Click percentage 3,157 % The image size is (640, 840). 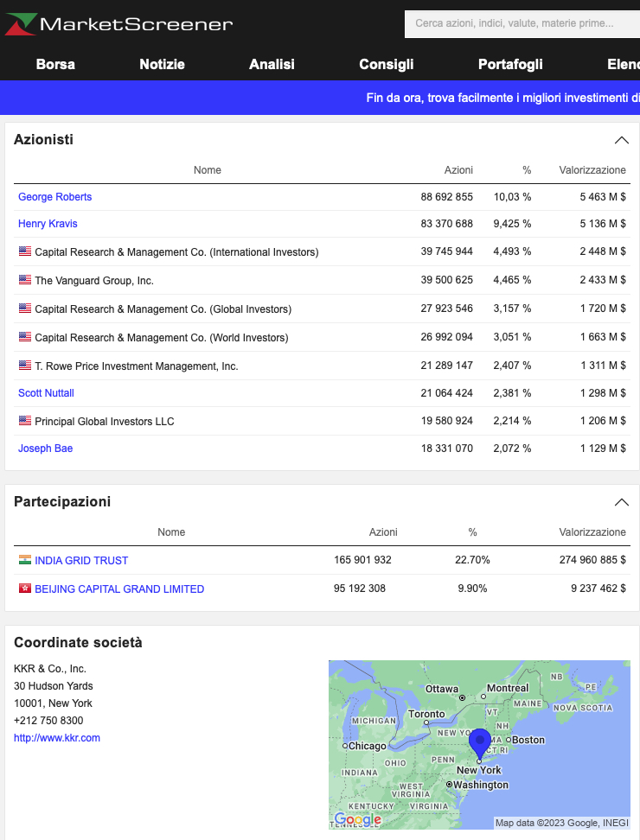click(x=512, y=308)
